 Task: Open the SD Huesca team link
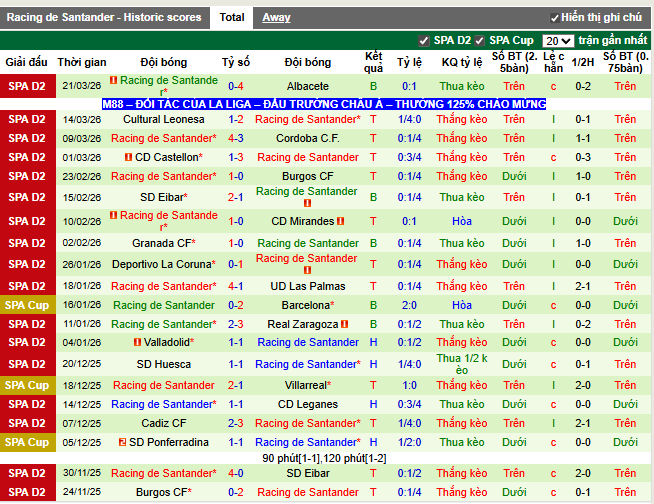point(164,364)
